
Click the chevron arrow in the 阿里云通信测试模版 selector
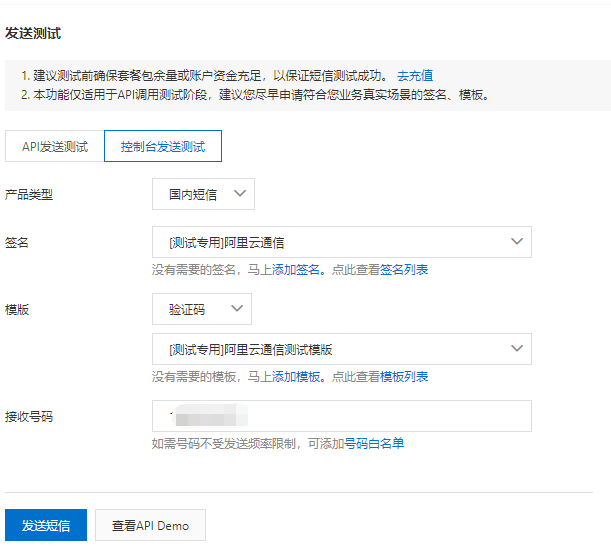pyautogui.click(x=517, y=349)
